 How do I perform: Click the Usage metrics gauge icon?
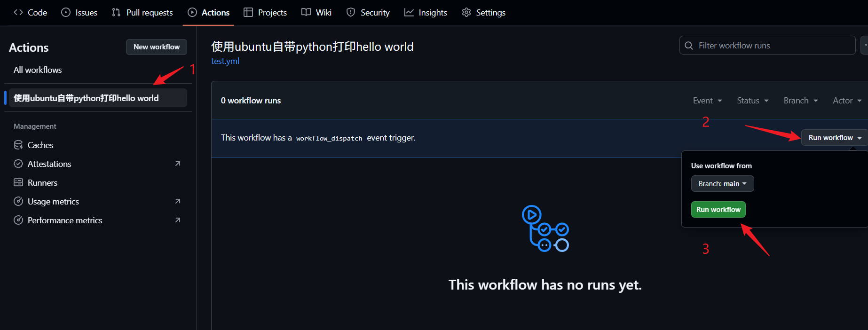click(18, 201)
